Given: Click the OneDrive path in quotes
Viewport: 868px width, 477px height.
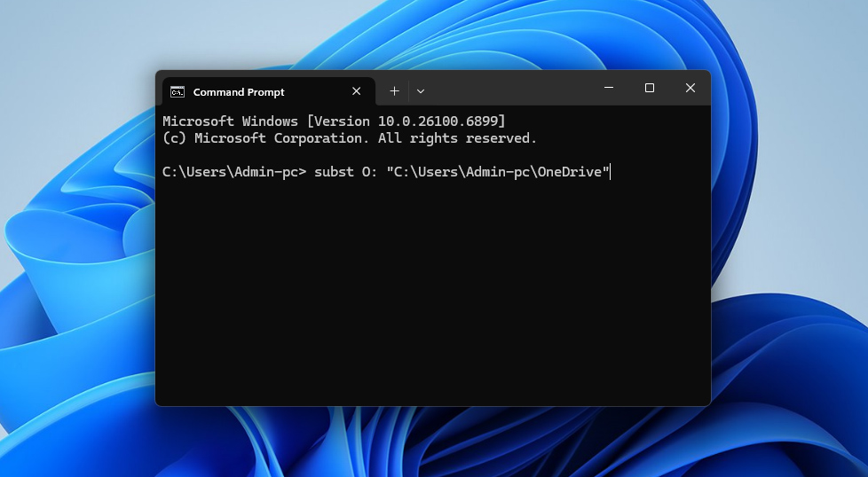Looking at the screenshot, I should point(498,172).
